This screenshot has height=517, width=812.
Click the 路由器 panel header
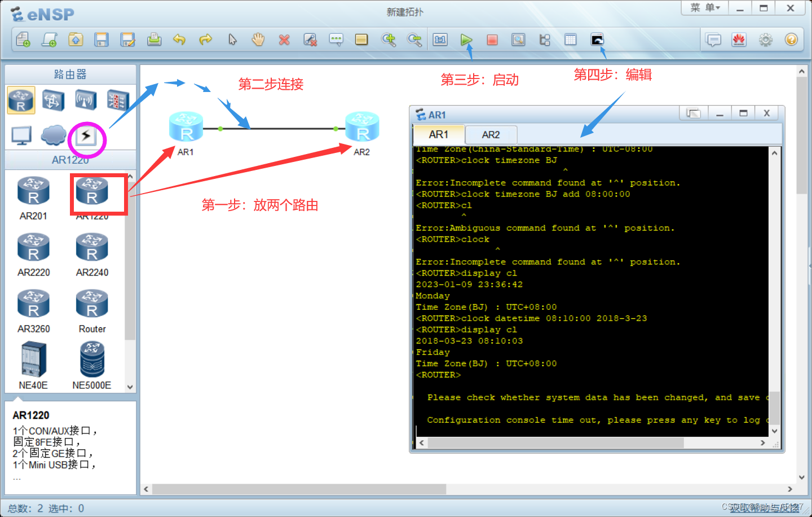(70, 75)
